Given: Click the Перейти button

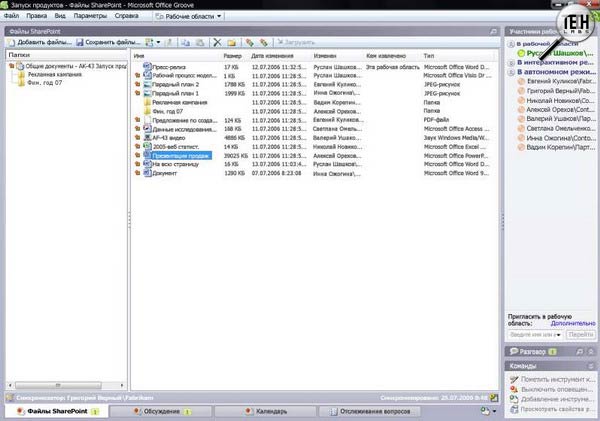Looking at the screenshot, I should click(x=580, y=335).
